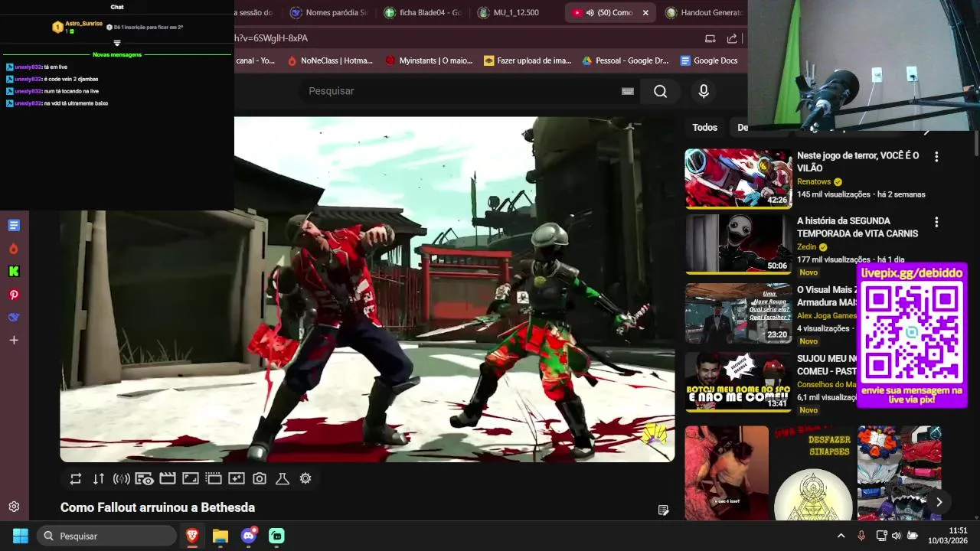The image size is (980, 551).
Task: Open the Renatows channel link
Action: coord(814,182)
